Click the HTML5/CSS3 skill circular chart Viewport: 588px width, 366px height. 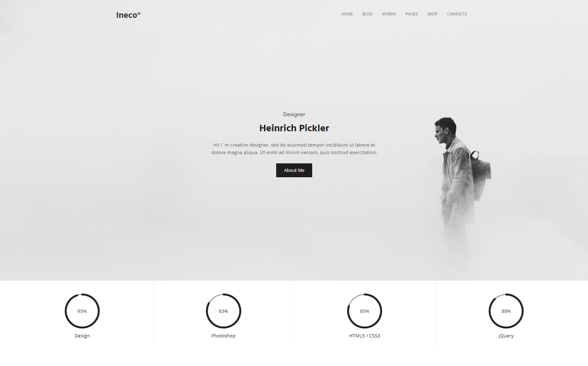tap(363, 311)
